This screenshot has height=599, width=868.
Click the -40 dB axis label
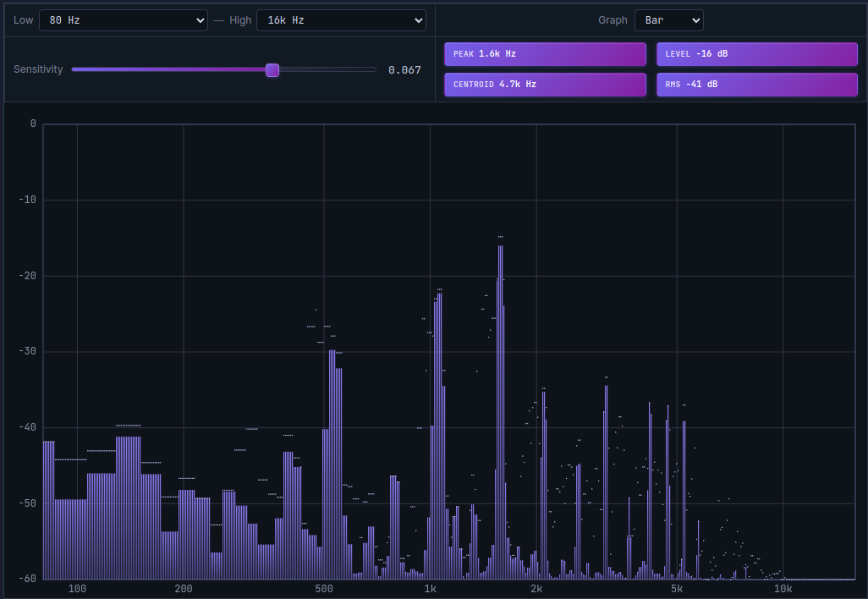pos(27,427)
